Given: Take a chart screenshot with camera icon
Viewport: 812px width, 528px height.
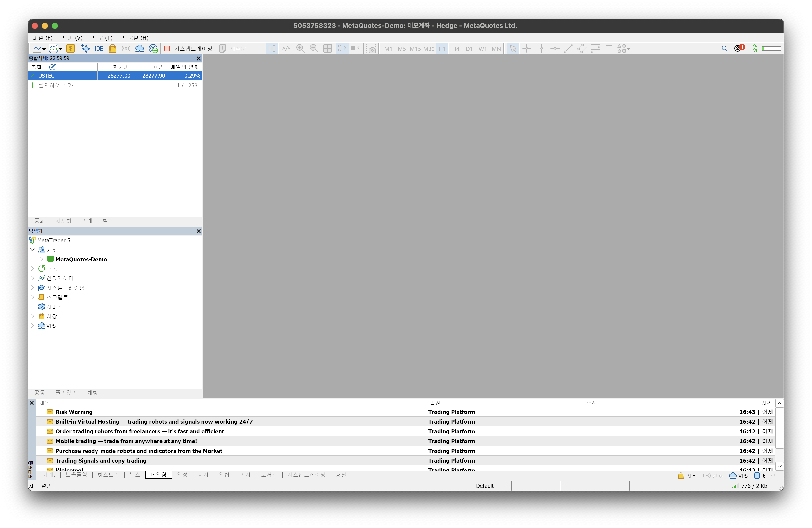Looking at the screenshot, I should [x=371, y=49].
